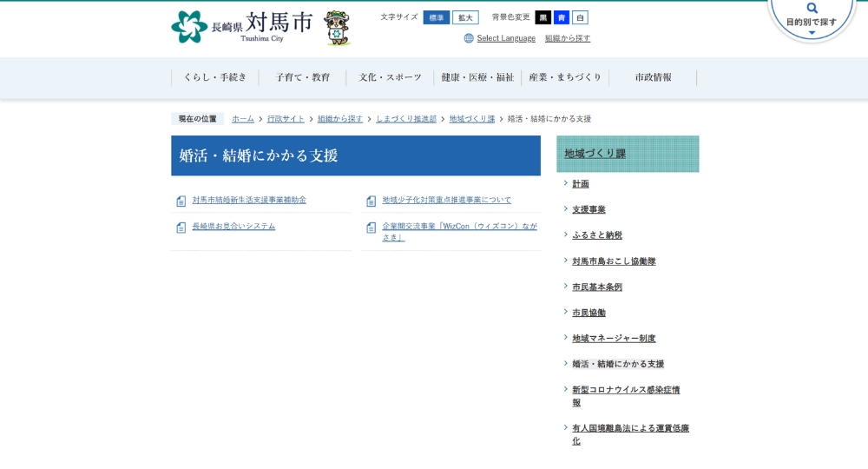
Task: Click the Tsushima City flower logo
Action: 189,27
